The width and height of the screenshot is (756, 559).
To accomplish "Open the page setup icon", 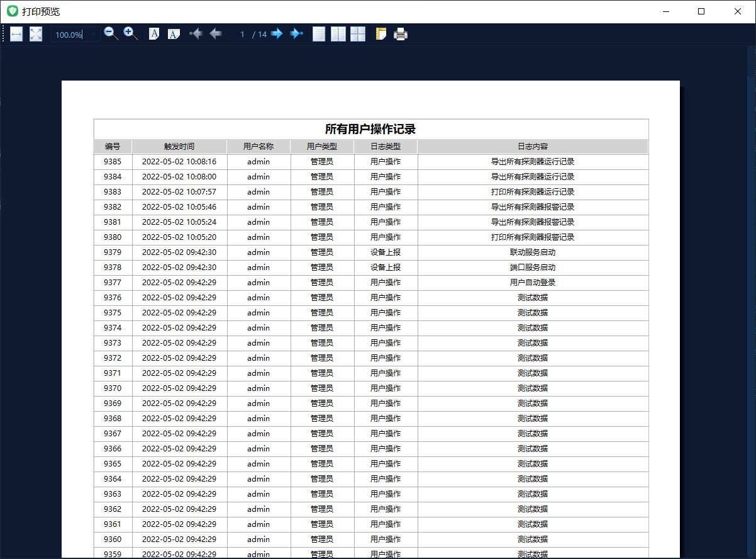I will [x=381, y=34].
